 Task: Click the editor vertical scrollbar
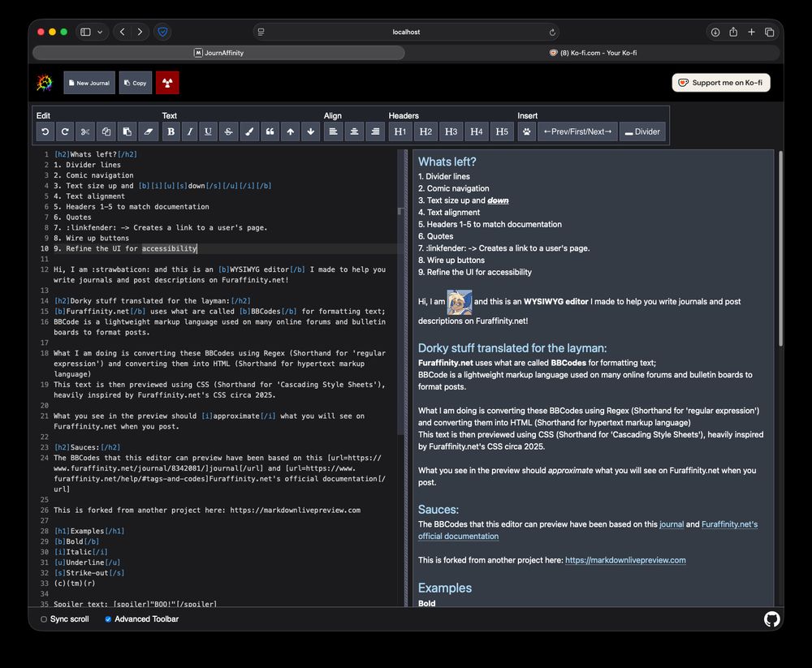(400, 292)
